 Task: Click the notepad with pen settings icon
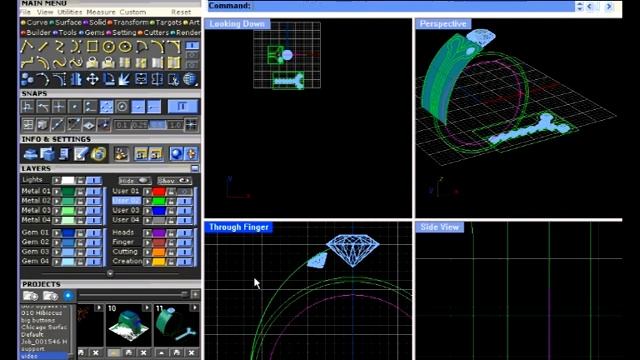point(81,154)
